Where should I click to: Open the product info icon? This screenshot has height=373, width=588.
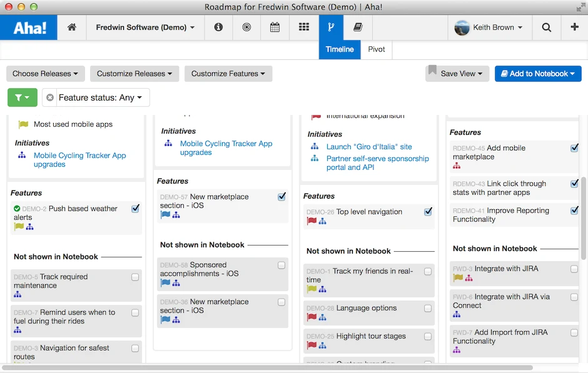[218, 27]
